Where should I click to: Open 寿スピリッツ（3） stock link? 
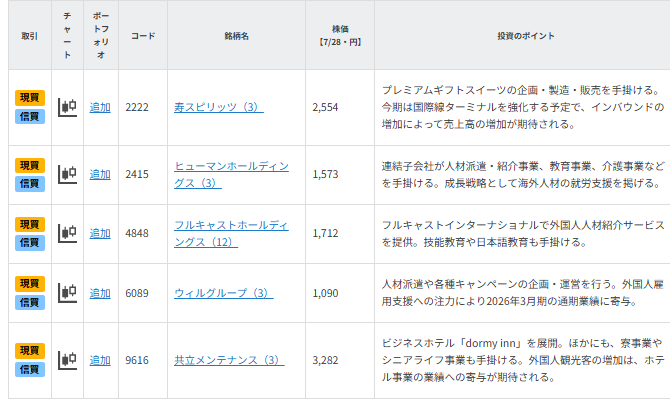point(219,107)
